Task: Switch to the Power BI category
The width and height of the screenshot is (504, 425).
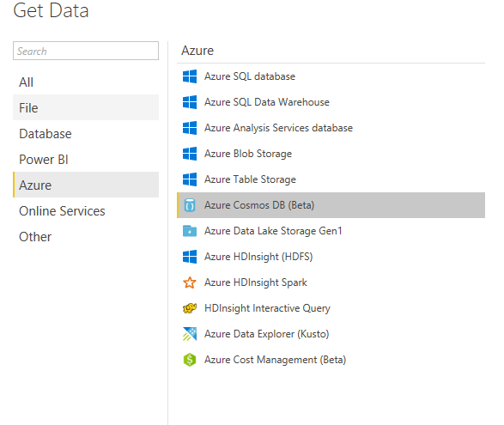Action: (86, 159)
